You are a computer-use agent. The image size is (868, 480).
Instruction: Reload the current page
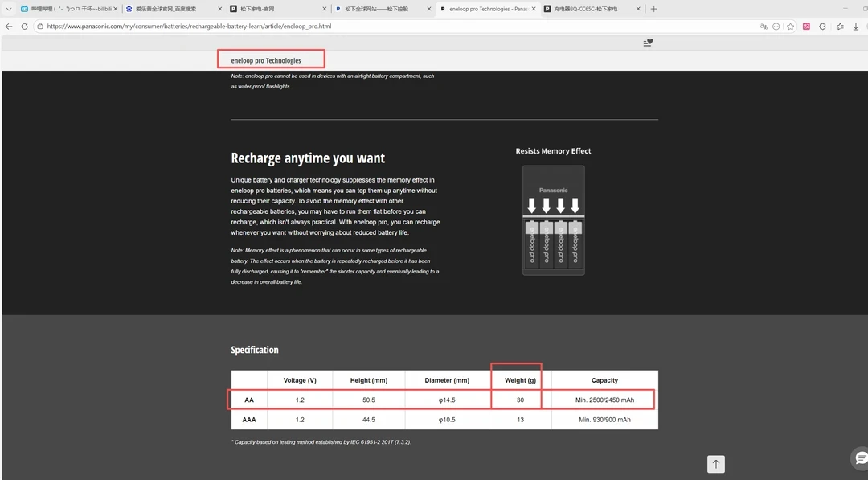click(24, 26)
